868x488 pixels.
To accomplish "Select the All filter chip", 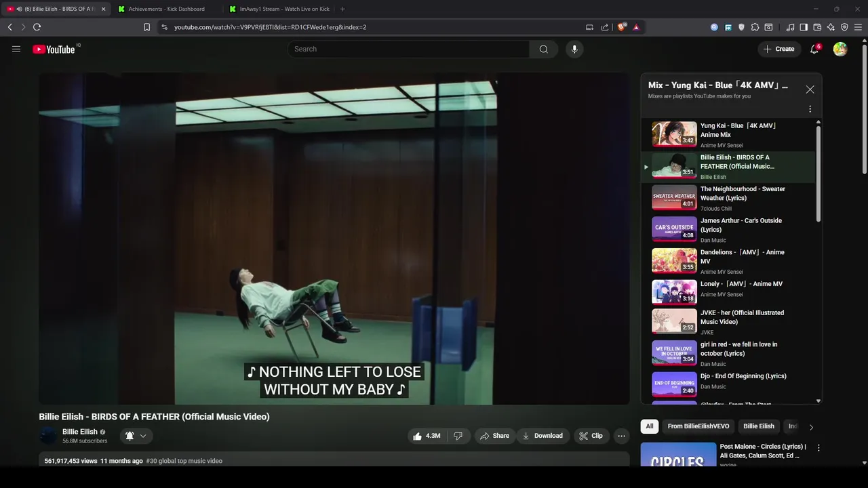I will 650,426.
